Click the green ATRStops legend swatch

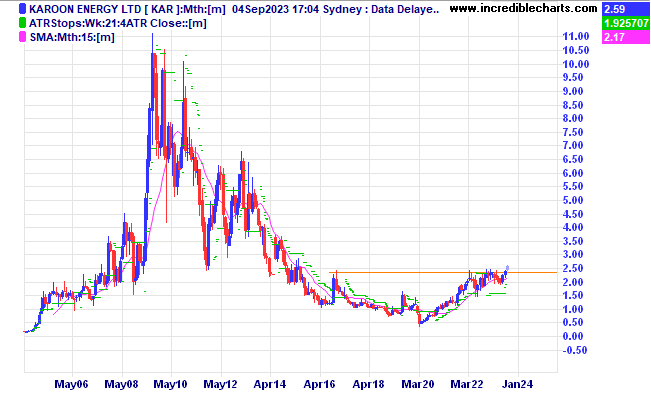[23, 23]
